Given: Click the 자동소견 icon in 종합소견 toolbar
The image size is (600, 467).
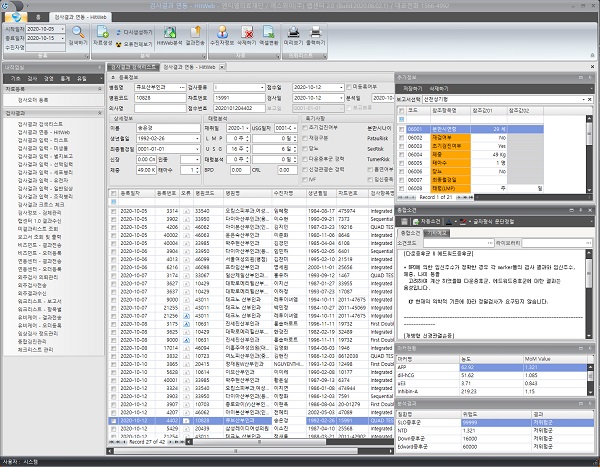Looking at the screenshot, I should 416,221.
